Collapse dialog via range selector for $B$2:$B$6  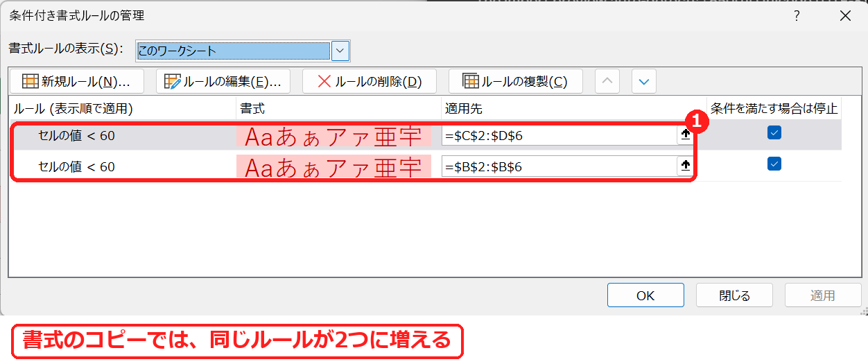pyautogui.click(x=686, y=166)
